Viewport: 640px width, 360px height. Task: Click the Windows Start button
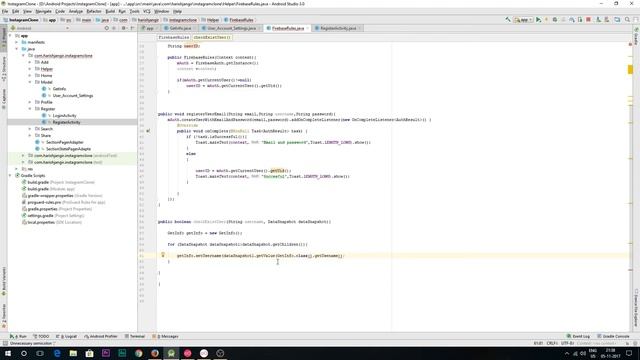[7, 353]
